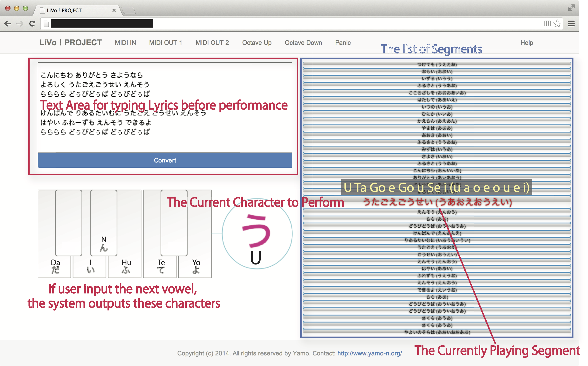Click Octave Up in the navbar

click(257, 43)
